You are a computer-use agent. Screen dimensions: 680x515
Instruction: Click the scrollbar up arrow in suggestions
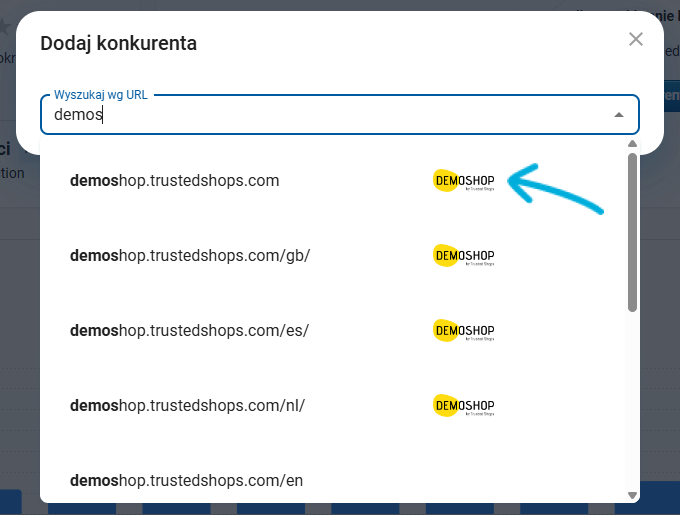pyautogui.click(x=632, y=143)
